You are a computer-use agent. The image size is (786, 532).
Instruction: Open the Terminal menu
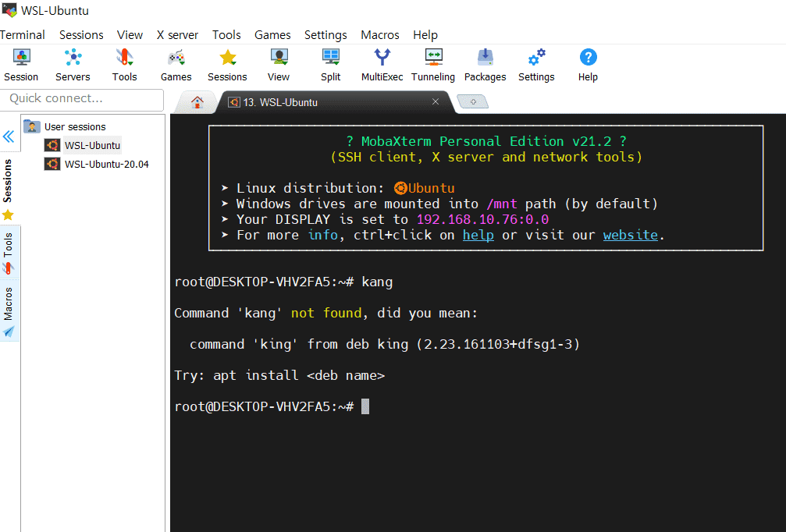(x=22, y=34)
